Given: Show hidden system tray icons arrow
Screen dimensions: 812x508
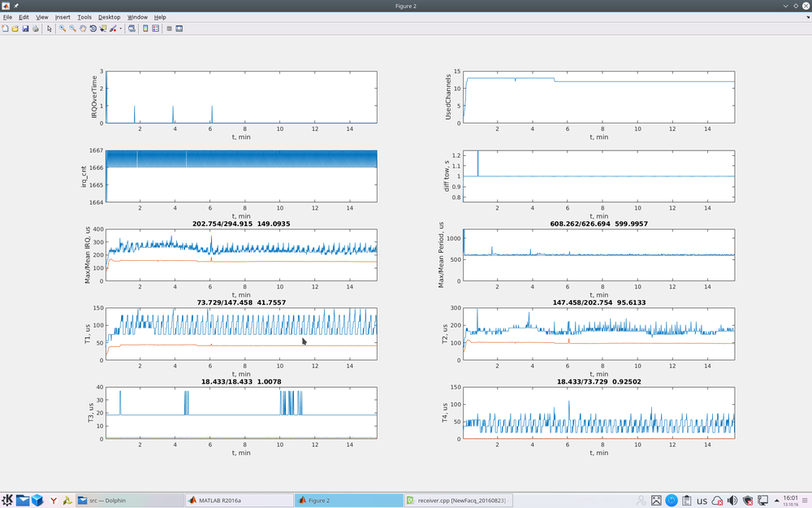Looking at the screenshot, I should (x=779, y=501).
